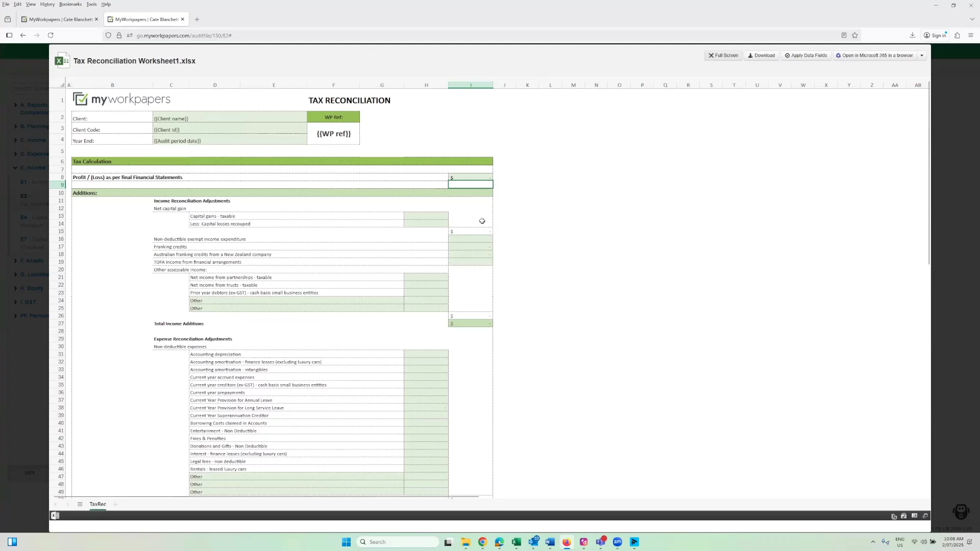
Task: Open the Bookmarks menu
Action: click(70, 4)
